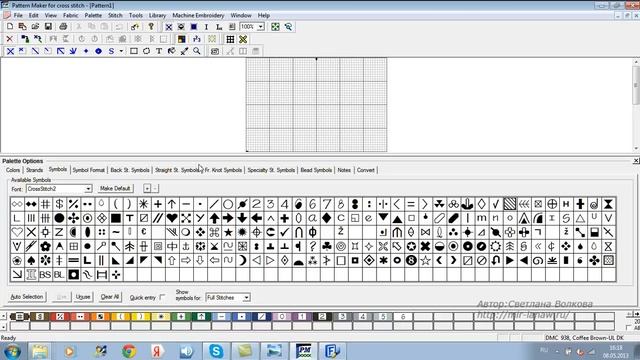This screenshot has height=360, width=640.
Task: Pick the clover club symbol
Action: [x=327, y=246]
